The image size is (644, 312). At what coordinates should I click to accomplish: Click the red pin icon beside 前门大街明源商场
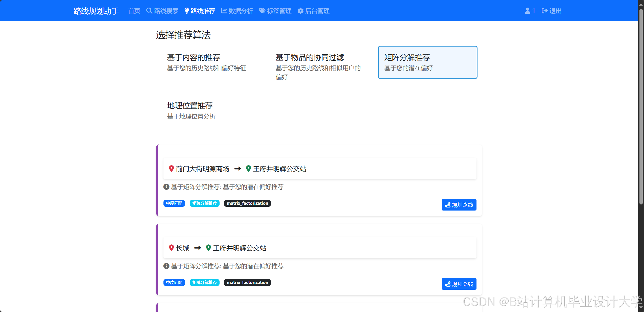[171, 169]
